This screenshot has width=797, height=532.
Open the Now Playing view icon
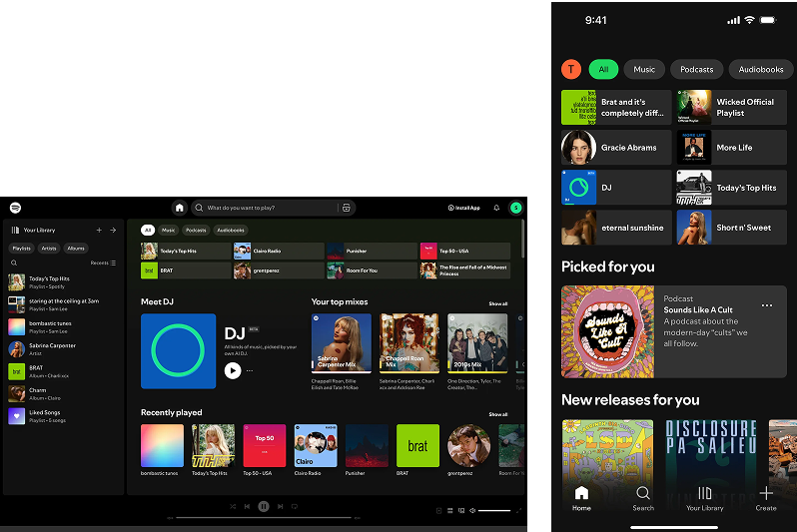pyautogui.click(x=438, y=510)
